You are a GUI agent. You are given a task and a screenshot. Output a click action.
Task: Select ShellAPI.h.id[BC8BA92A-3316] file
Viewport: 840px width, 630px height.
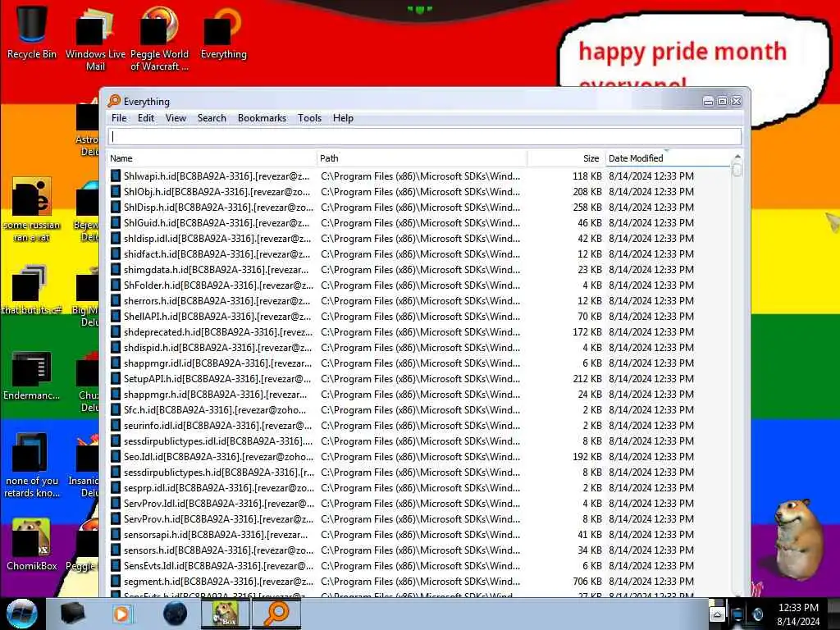[x=217, y=316]
